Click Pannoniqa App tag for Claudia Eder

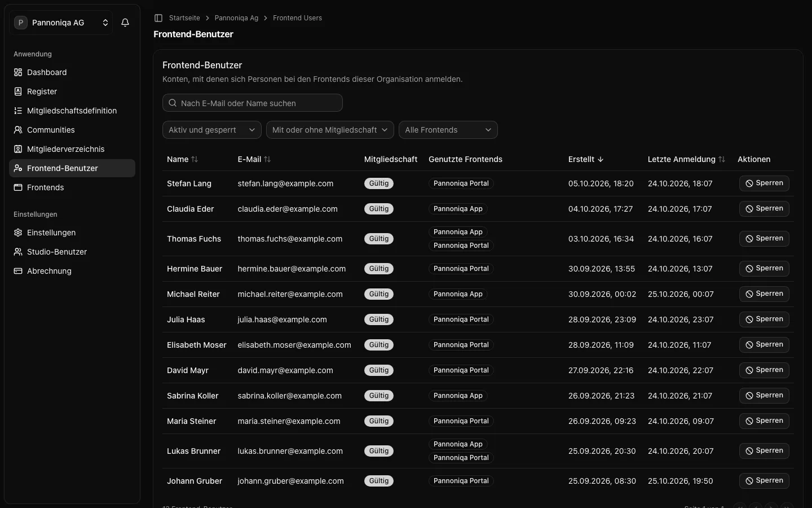458,209
